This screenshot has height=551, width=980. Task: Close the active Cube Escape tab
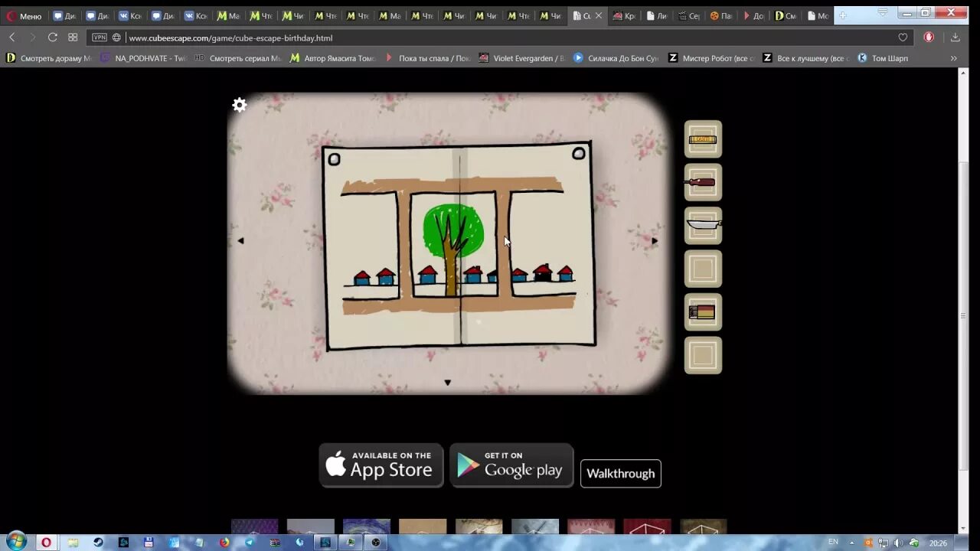599,15
